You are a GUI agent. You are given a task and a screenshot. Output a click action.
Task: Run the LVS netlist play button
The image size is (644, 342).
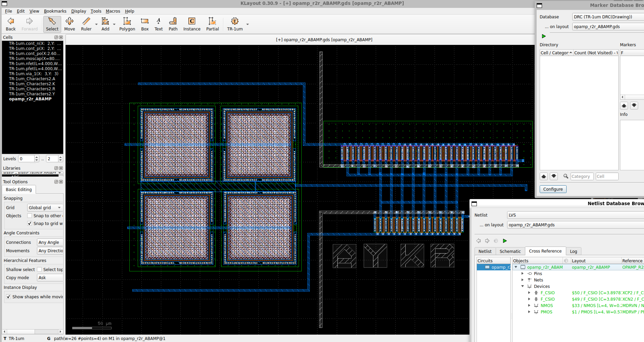pyautogui.click(x=505, y=241)
